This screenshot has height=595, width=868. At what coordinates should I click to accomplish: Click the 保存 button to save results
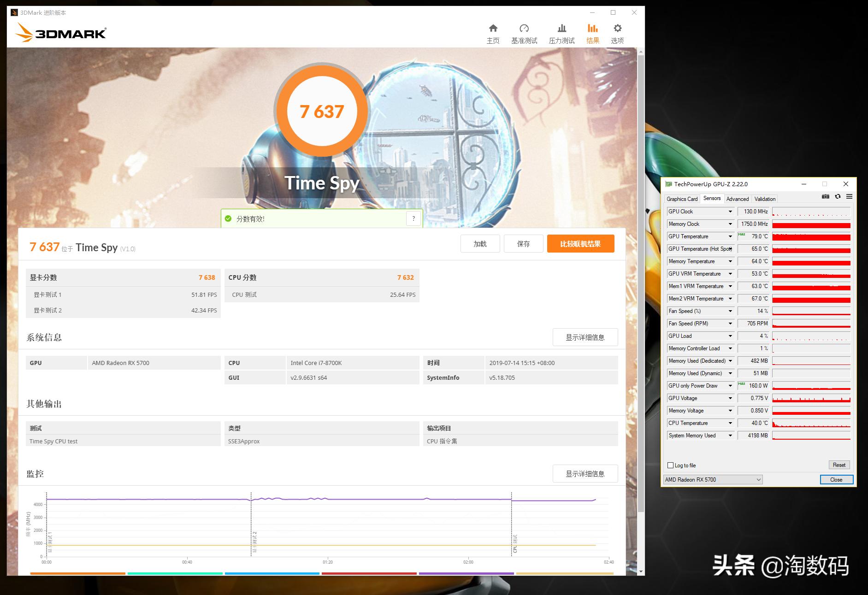(x=523, y=243)
